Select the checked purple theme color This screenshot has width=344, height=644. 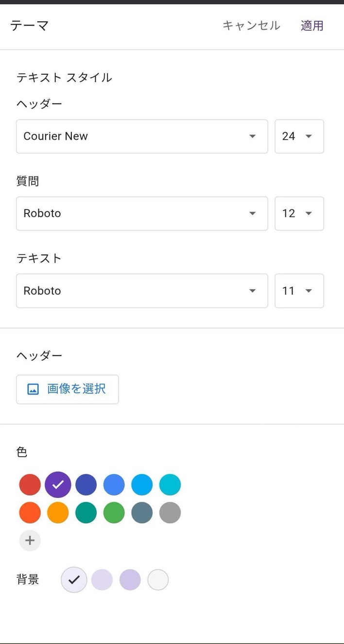click(x=58, y=485)
